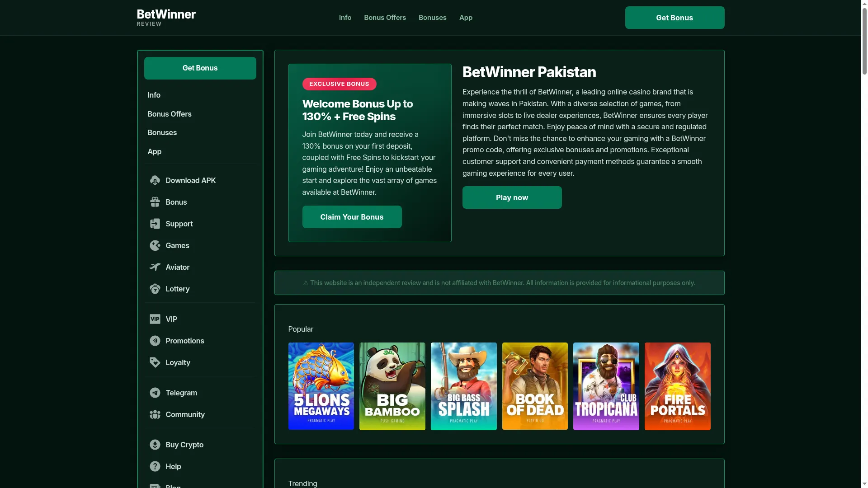Click the Play now button
This screenshot has height=488, width=868.
pyautogui.click(x=512, y=197)
